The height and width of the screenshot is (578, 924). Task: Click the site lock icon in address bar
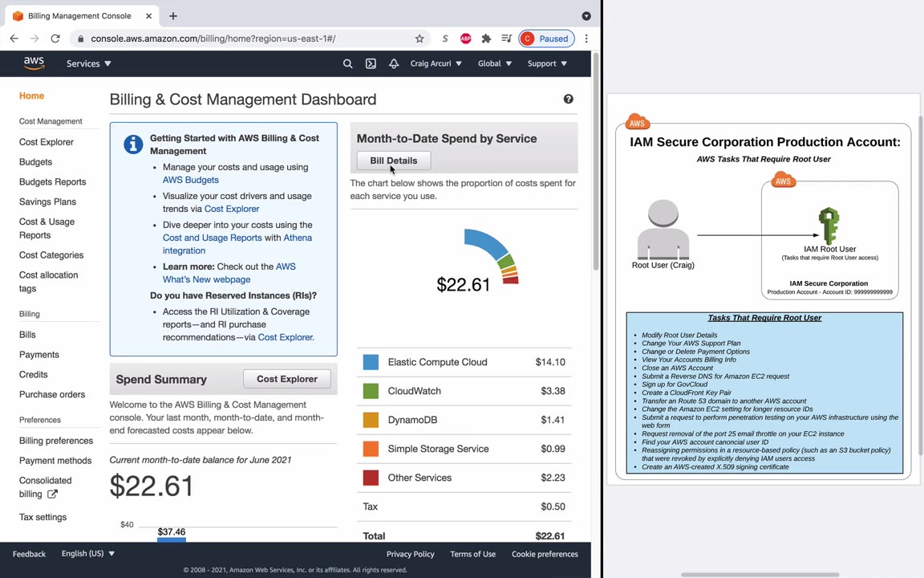[81, 39]
